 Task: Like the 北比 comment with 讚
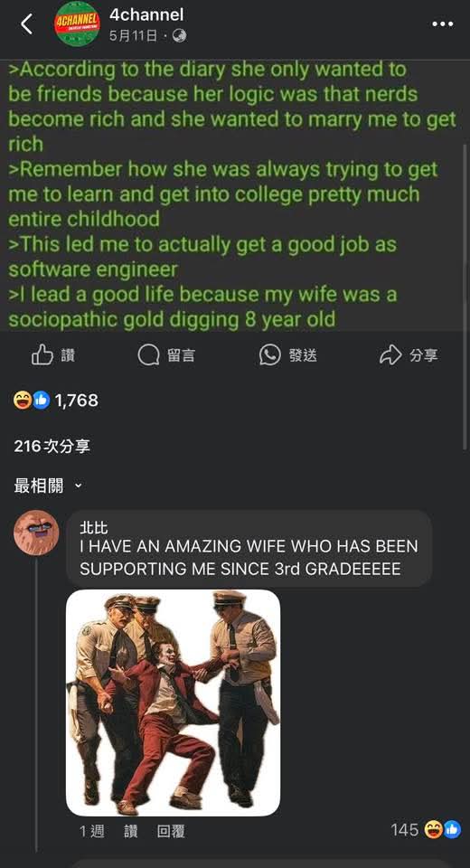tap(131, 831)
